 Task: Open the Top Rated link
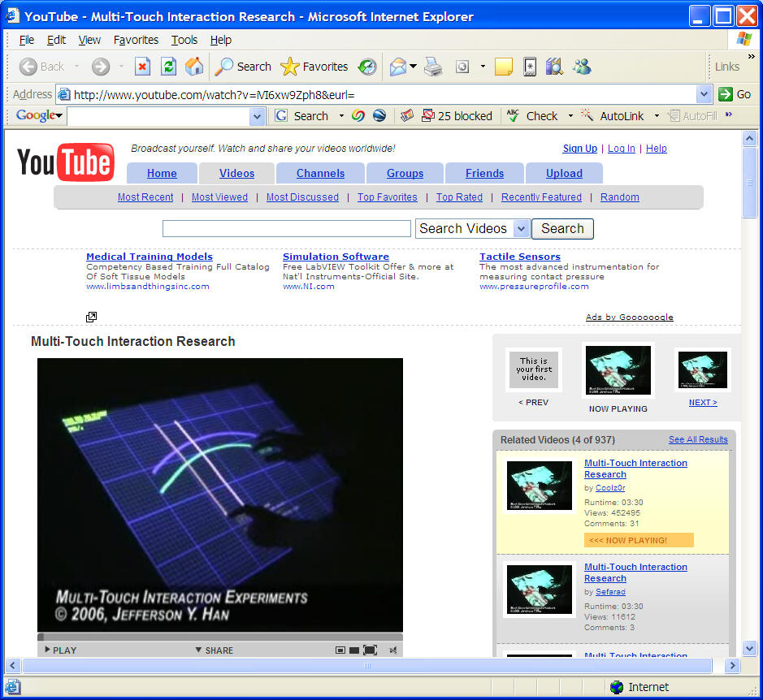point(459,197)
